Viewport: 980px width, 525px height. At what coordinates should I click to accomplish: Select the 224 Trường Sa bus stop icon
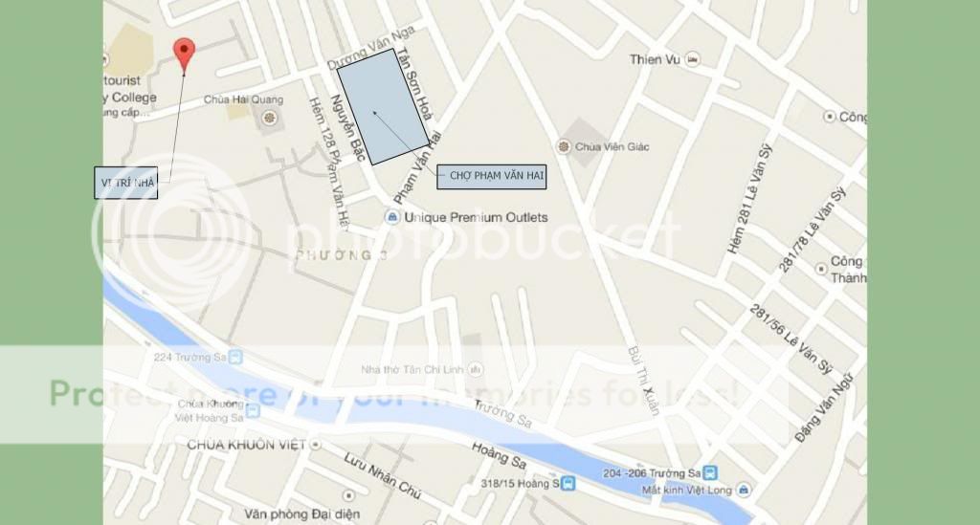(235, 357)
